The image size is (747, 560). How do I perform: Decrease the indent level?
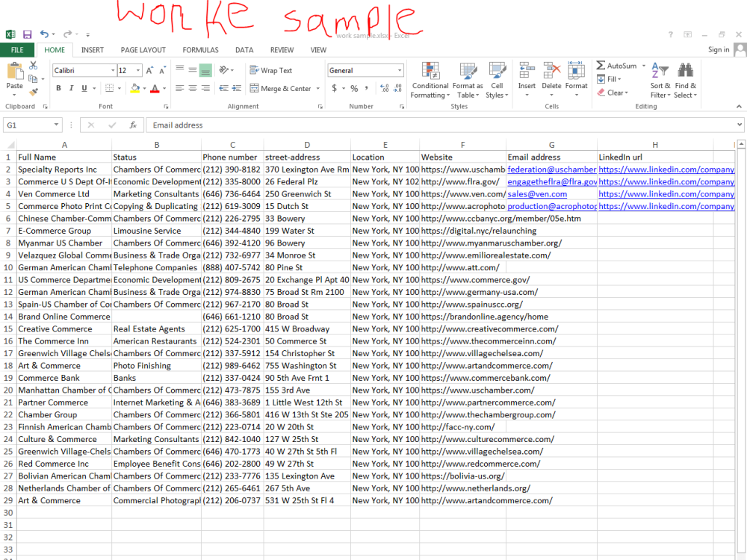223,88
